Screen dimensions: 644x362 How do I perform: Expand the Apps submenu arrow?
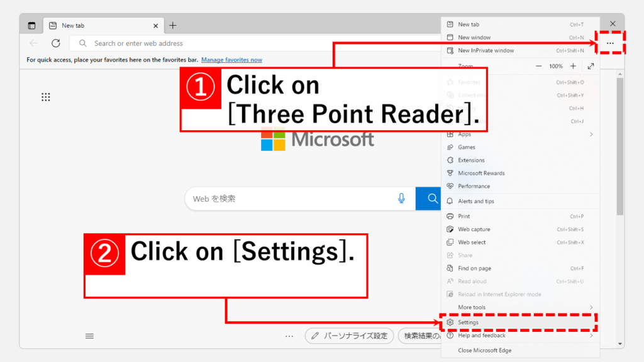[x=591, y=134]
